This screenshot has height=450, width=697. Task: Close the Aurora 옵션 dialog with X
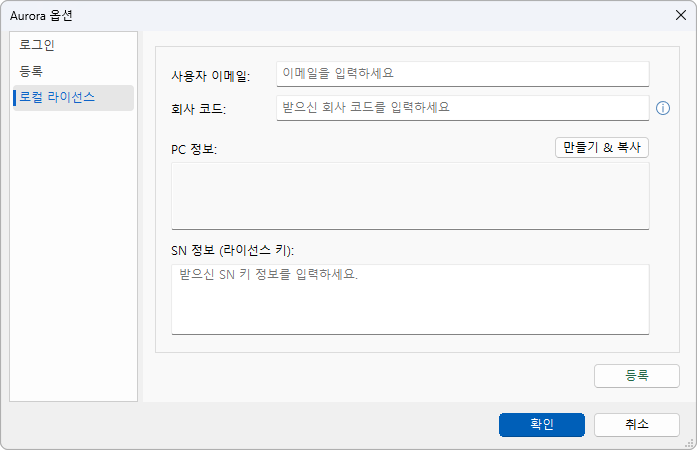tap(681, 15)
